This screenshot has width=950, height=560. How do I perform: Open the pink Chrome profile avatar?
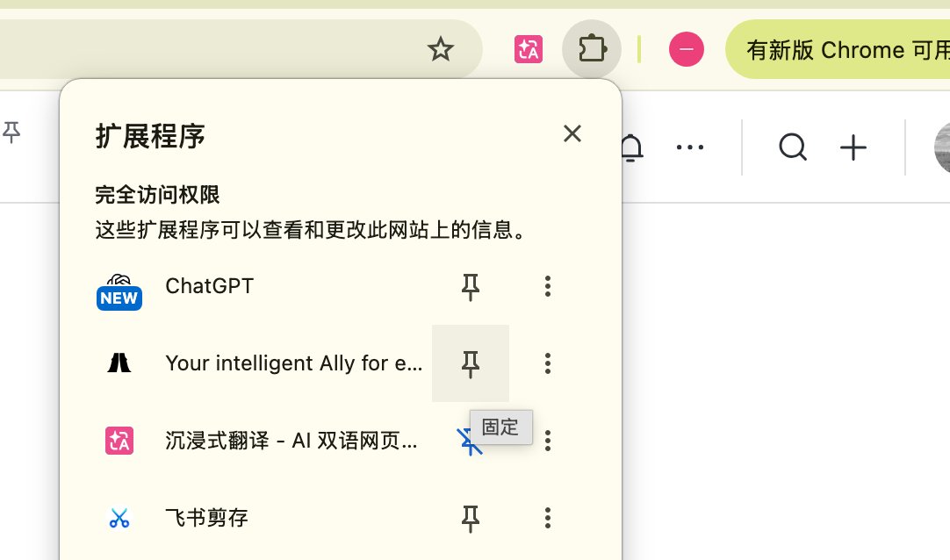click(686, 49)
